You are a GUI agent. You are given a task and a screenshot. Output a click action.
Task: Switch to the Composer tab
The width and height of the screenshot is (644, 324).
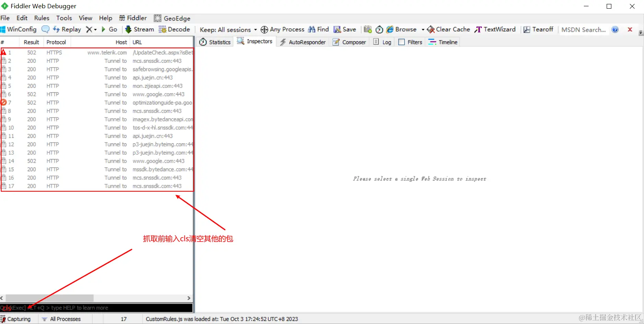(349, 42)
